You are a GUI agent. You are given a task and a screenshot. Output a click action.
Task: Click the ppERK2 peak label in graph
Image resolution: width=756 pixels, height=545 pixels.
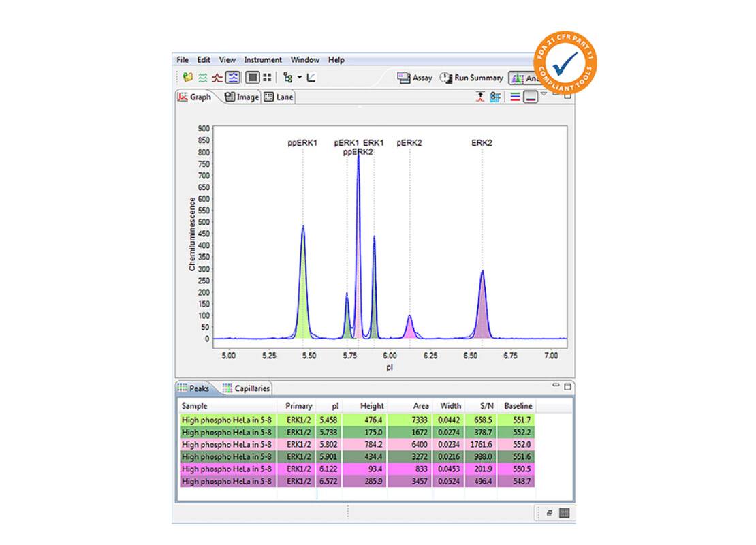tap(358, 152)
